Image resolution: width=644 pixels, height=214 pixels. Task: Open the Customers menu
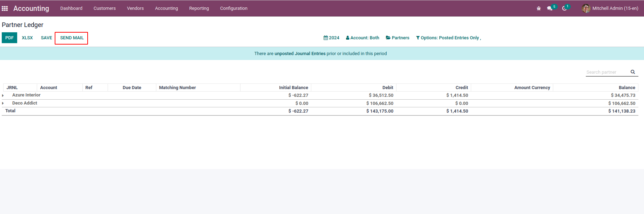pos(104,8)
